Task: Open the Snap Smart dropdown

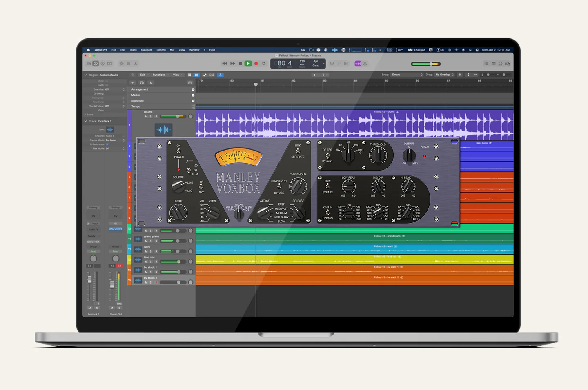Action: pyautogui.click(x=407, y=75)
